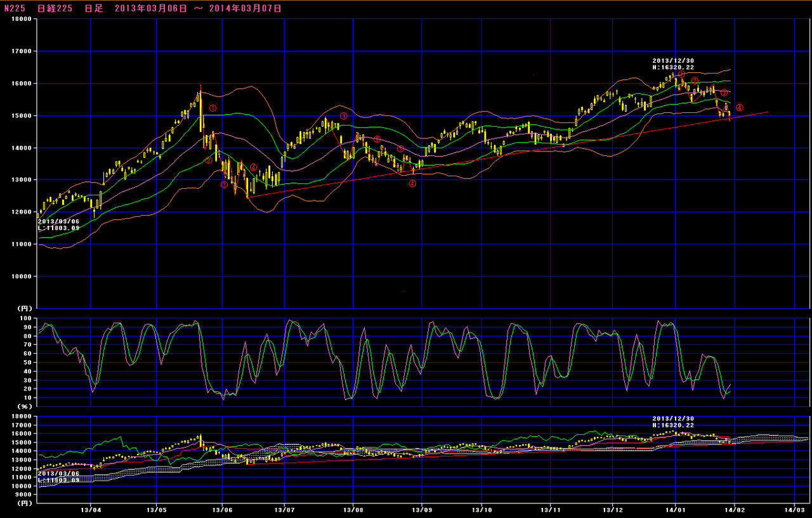The height and width of the screenshot is (518, 812).
Task: Click the L:11803.09 low annotation in the candlestick chart
Action: point(59,228)
